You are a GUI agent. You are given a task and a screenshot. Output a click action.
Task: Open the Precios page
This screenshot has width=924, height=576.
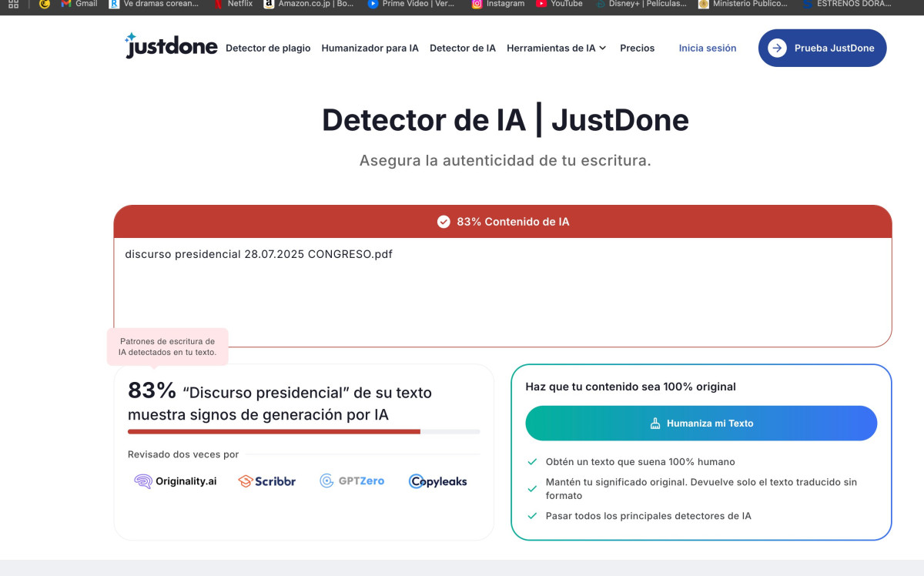[638, 48]
